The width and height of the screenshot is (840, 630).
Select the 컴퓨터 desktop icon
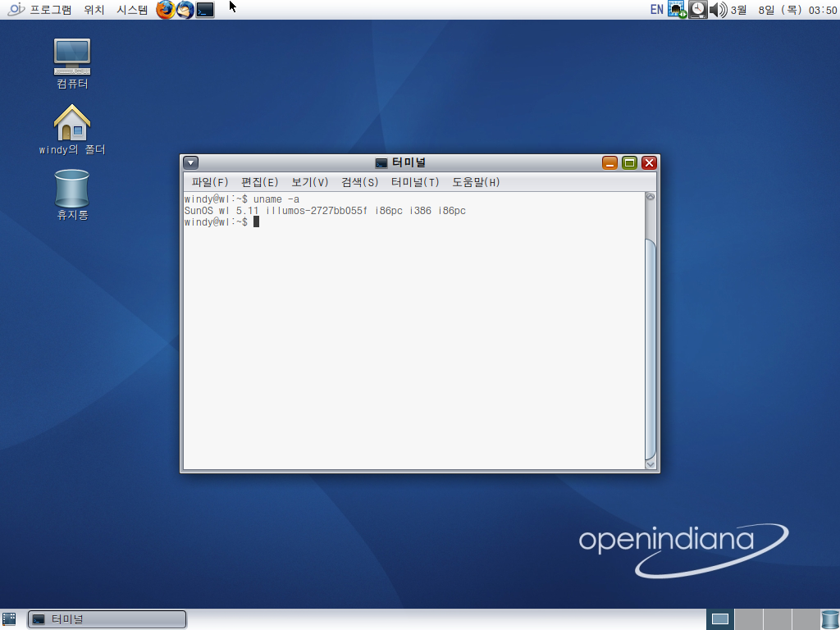click(72, 64)
